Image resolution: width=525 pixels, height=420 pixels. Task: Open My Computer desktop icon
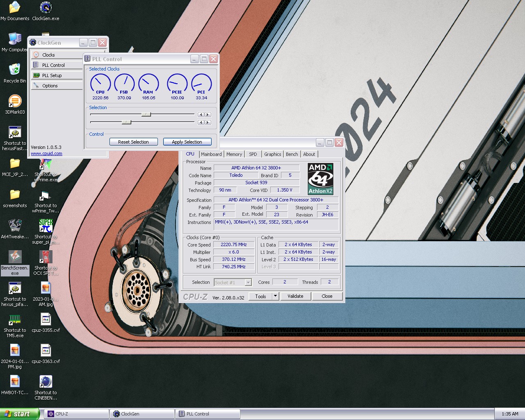coord(14,42)
